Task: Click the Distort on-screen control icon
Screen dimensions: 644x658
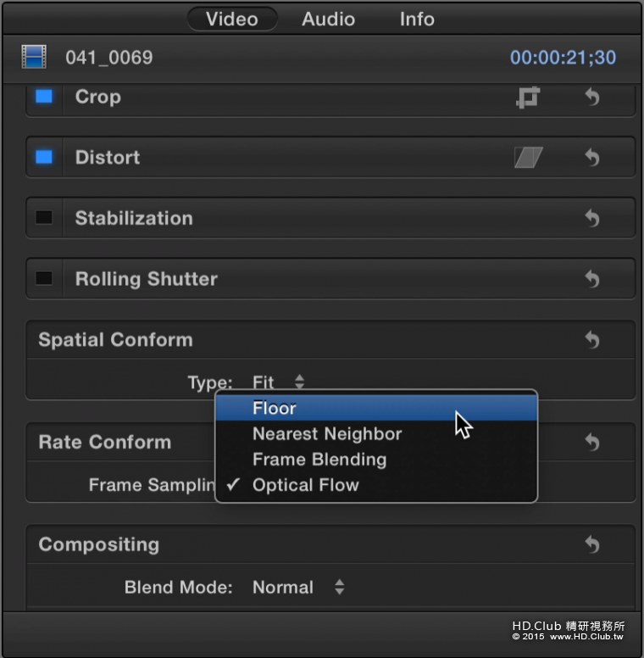Action: [x=528, y=158]
